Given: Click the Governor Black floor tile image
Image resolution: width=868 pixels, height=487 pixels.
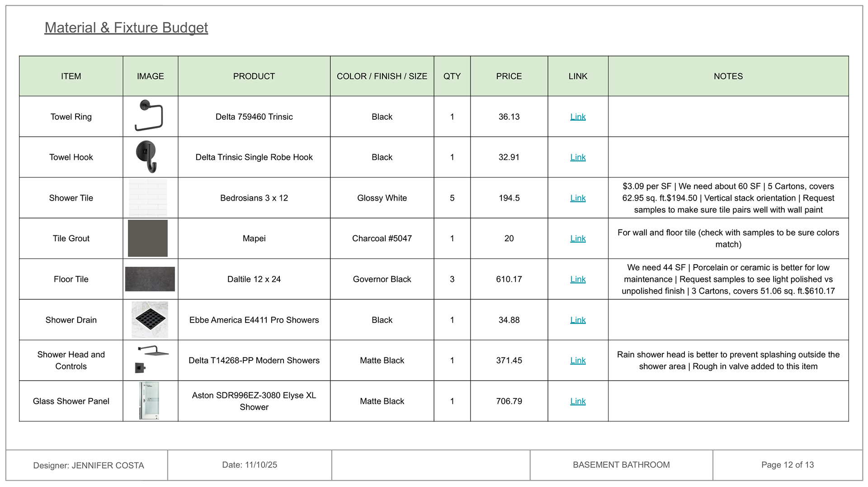Looking at the screenshot, I should [150, 279].
